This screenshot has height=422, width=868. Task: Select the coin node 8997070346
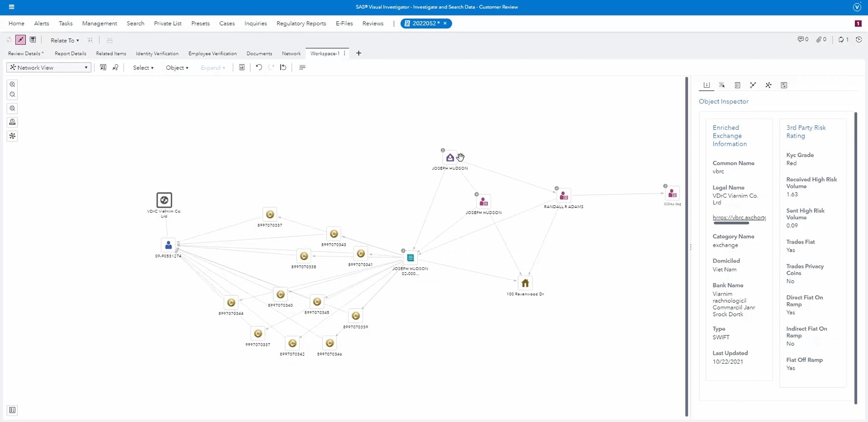coord(330,343)
